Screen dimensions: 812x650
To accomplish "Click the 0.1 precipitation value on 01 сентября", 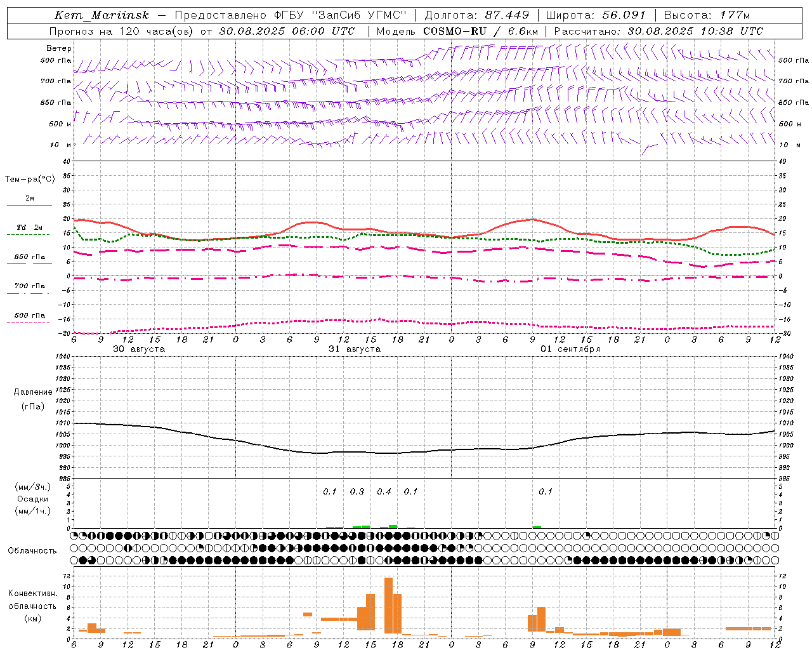I will (x=546, y=491).
